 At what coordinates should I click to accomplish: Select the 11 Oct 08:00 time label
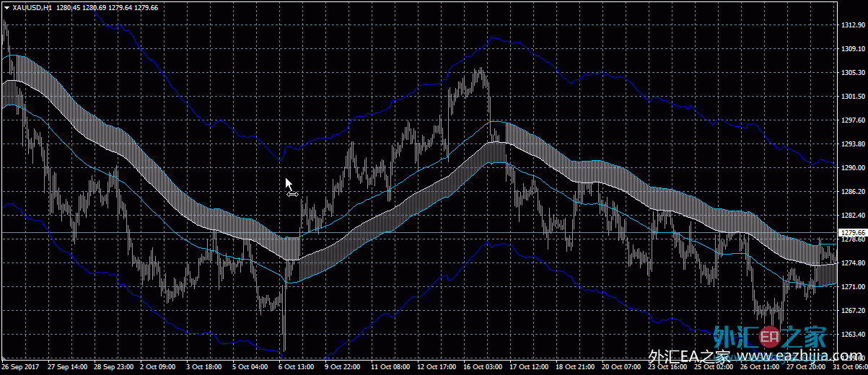[389, 367]
